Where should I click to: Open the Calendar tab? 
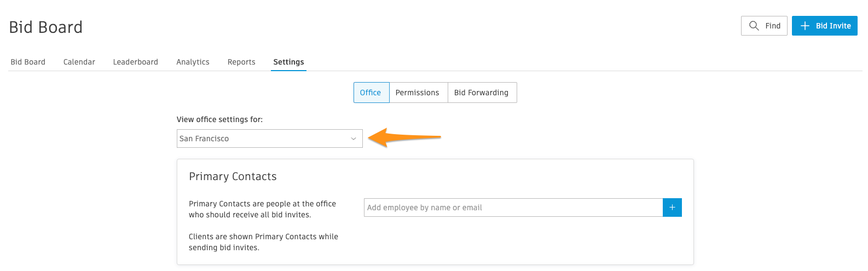tap(79, 62)
